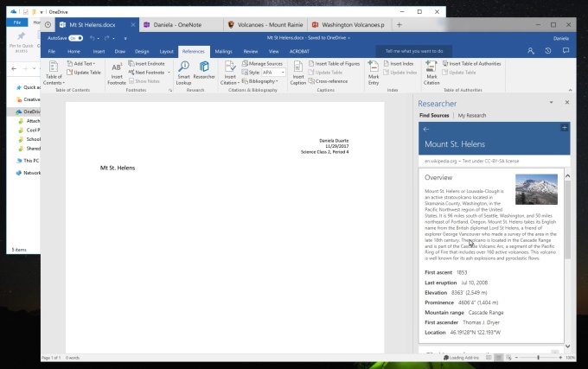Open the Daniela - OneNote tab
The width and height of the screenshot is (588, 369).
click(178, 24)
